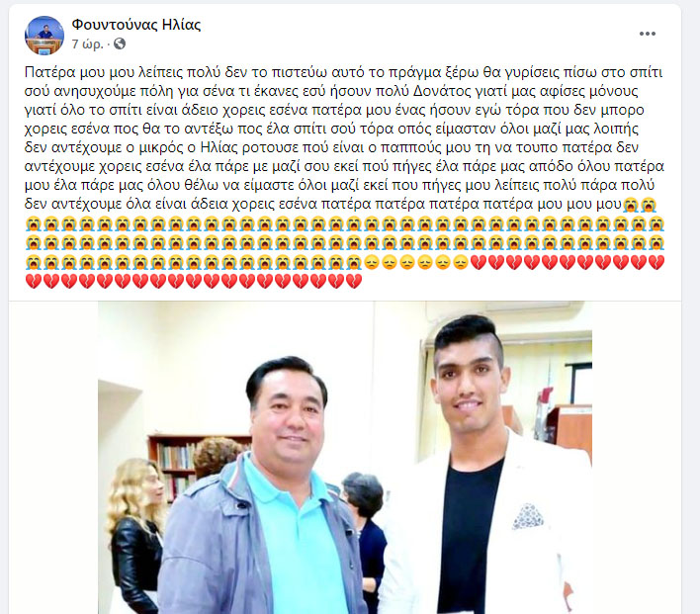
Task: Click the first pensive face emoji
Action: pos(372,262)
